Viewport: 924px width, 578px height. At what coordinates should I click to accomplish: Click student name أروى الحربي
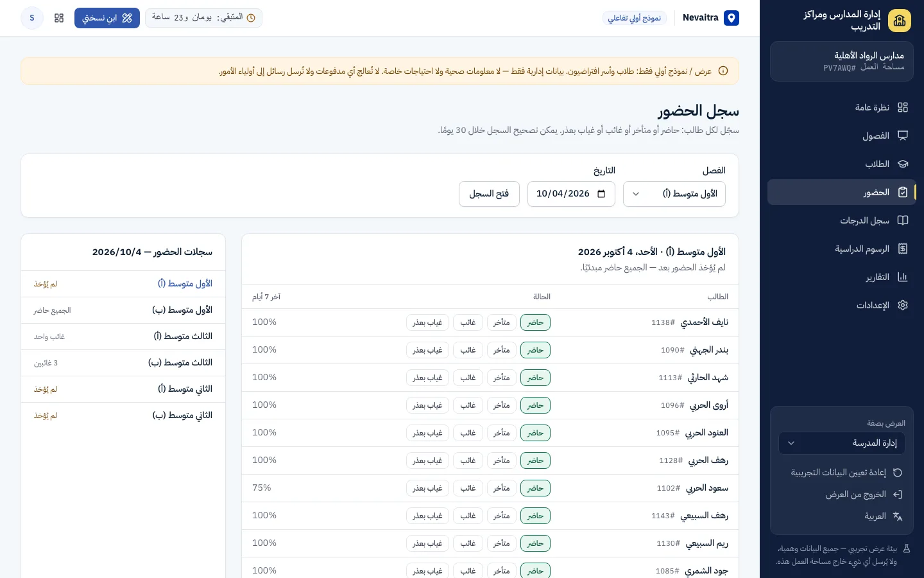coord(709,405)
